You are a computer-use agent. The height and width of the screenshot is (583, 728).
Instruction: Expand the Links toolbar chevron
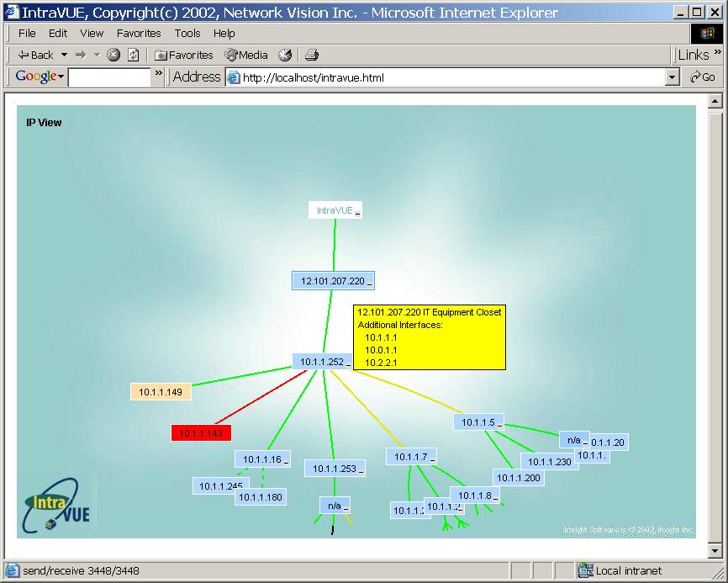[718, 51]
